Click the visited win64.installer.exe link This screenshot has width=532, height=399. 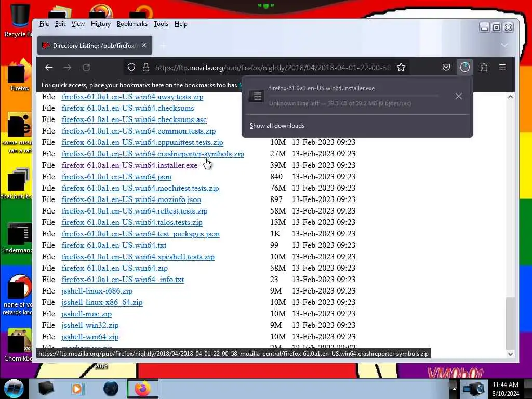(129, 165)
